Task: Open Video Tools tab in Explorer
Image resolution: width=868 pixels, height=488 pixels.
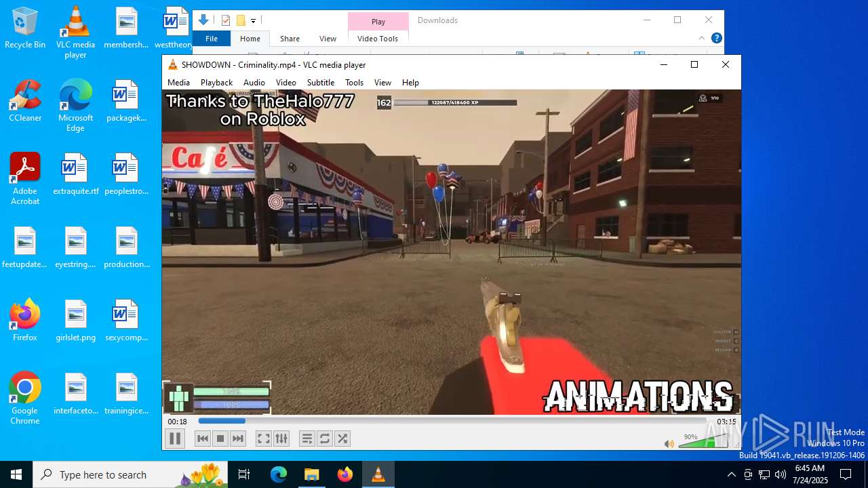Action: (x=378, y=39)
